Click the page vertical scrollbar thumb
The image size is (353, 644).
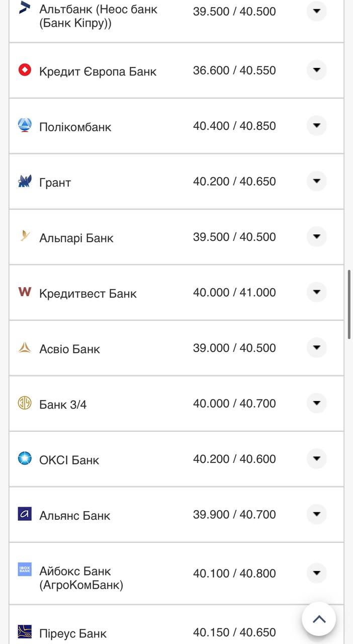(x=349, y=304)
